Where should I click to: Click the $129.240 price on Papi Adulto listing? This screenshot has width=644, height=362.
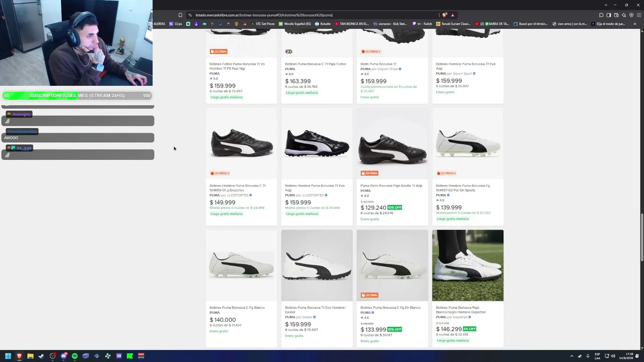pos(373,208)
